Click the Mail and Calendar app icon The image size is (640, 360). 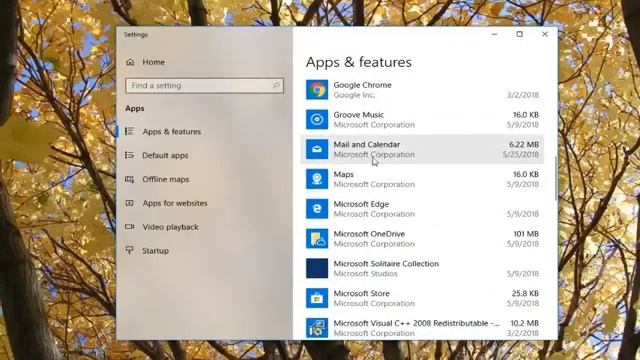[x=317, y=149]
